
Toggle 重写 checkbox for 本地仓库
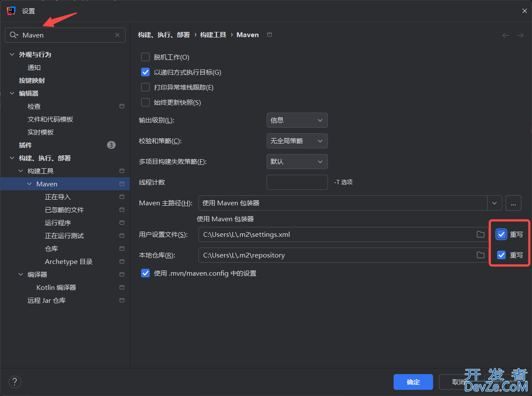point(501,255)
